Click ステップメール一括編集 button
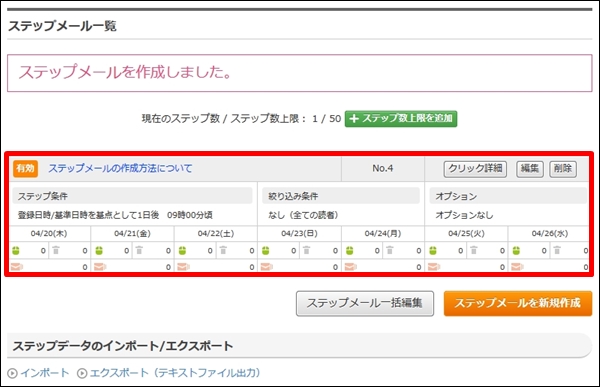This screenshot has width=600, height=387. (x=365, y=304)
